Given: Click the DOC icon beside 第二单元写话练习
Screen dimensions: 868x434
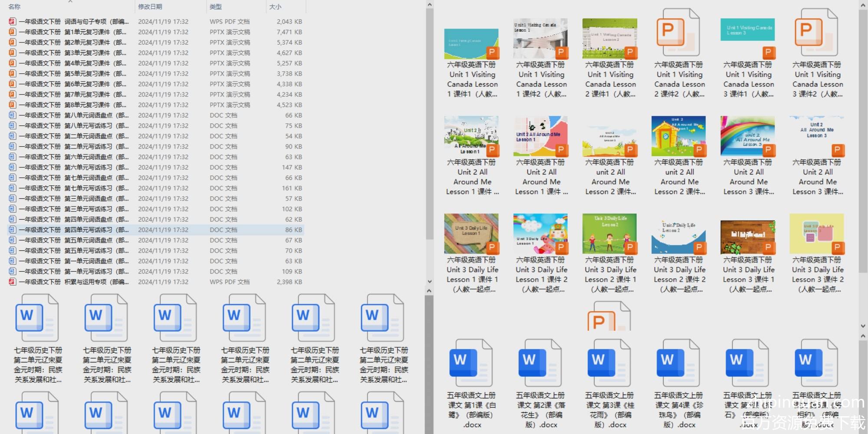Looking at the screenshot, I should click(12, 146).
